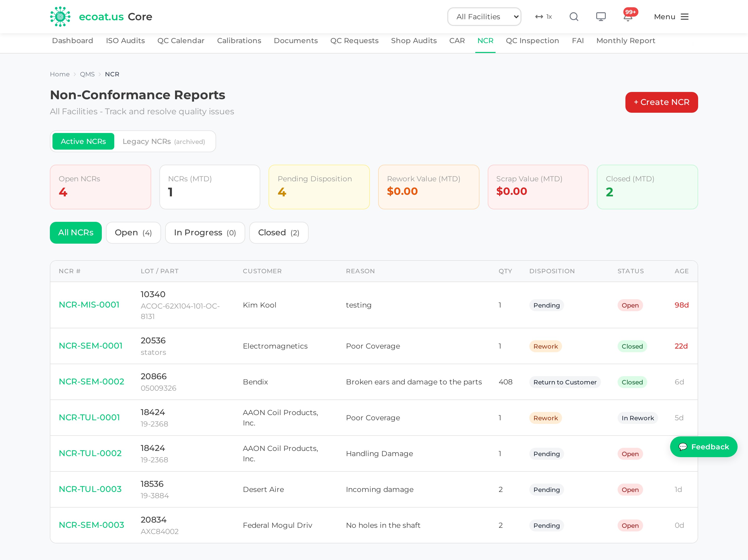The width and height of the screenshot is (748, 560).
Task: Go to the Dashboard tab
Action: click(72, 41)
